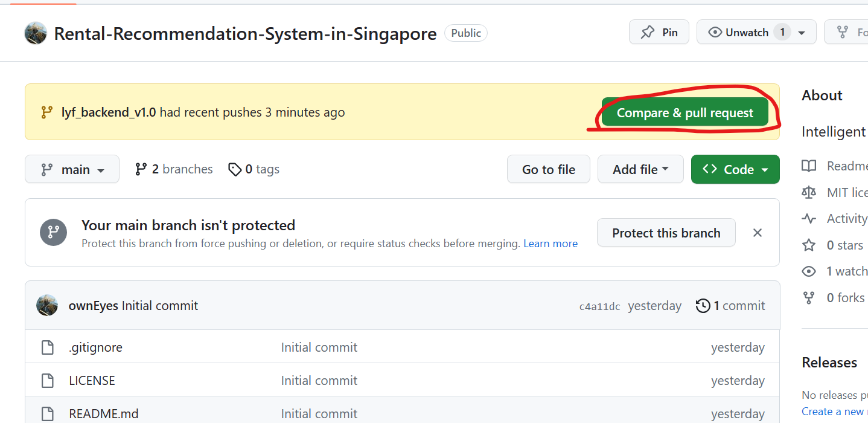Click the eye icon on Unwatch button
The image size is (868, 423).
click(715, 32)
